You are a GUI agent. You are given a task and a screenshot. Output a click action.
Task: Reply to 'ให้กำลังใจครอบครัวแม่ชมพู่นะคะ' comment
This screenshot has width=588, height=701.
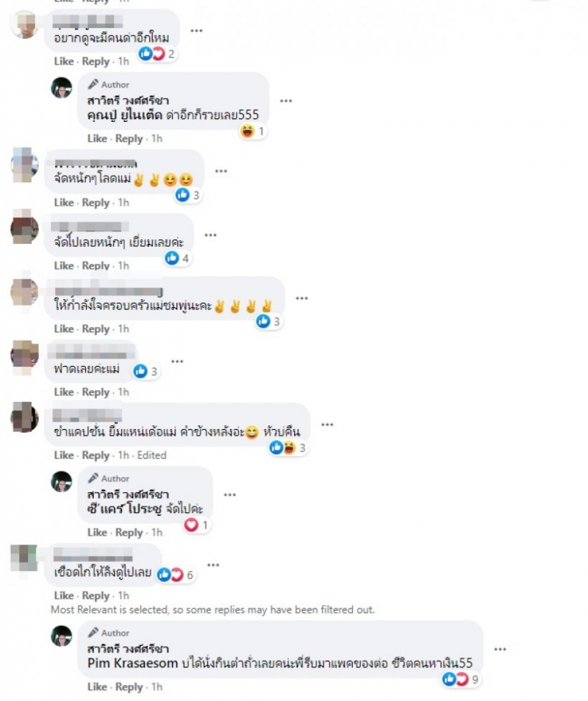pos(96,329)
